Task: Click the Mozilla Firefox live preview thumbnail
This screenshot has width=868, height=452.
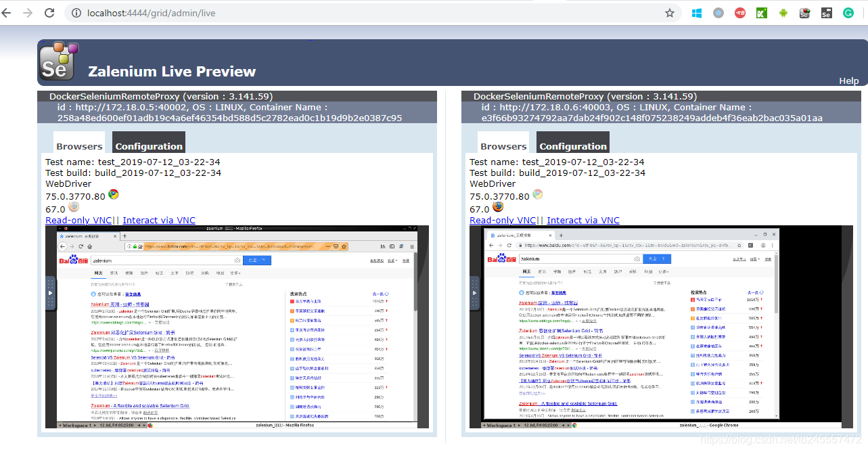Action: 237,327
